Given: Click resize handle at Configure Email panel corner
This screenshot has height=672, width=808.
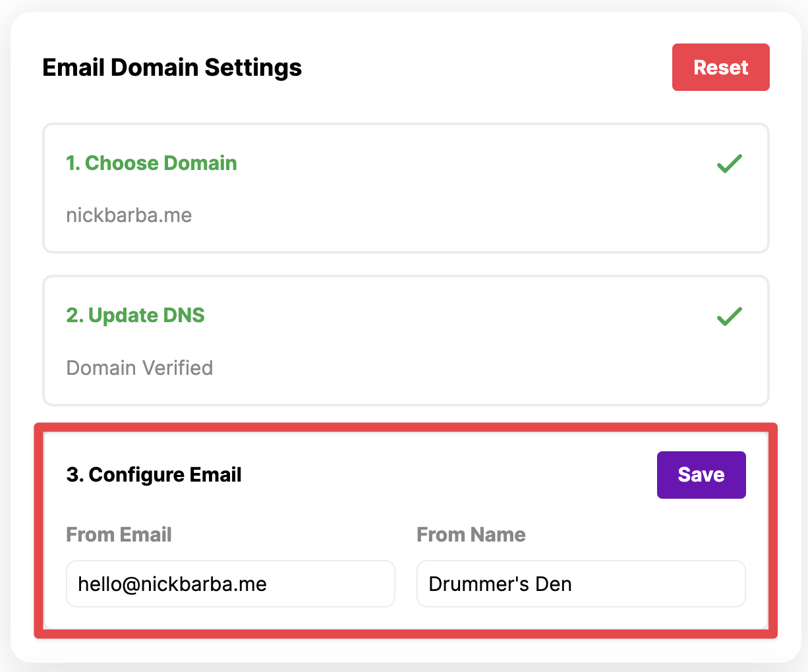Looking at the screenshot, I should coord(764,625).
